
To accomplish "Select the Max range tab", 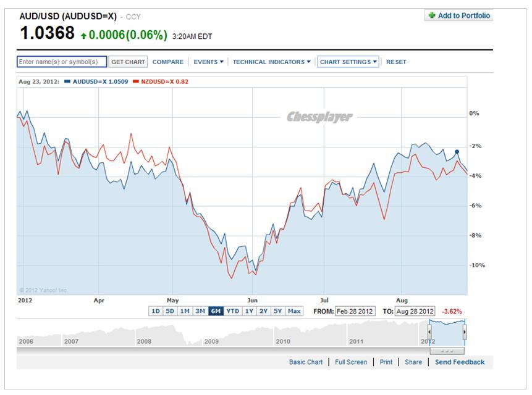I will click(294, 311).
